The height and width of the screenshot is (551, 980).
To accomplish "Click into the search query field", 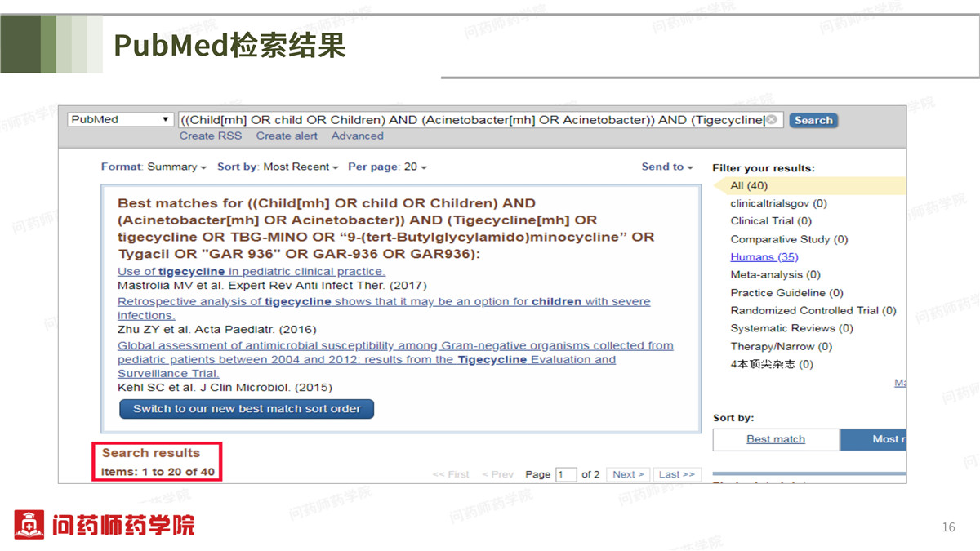I will point(481,119).
